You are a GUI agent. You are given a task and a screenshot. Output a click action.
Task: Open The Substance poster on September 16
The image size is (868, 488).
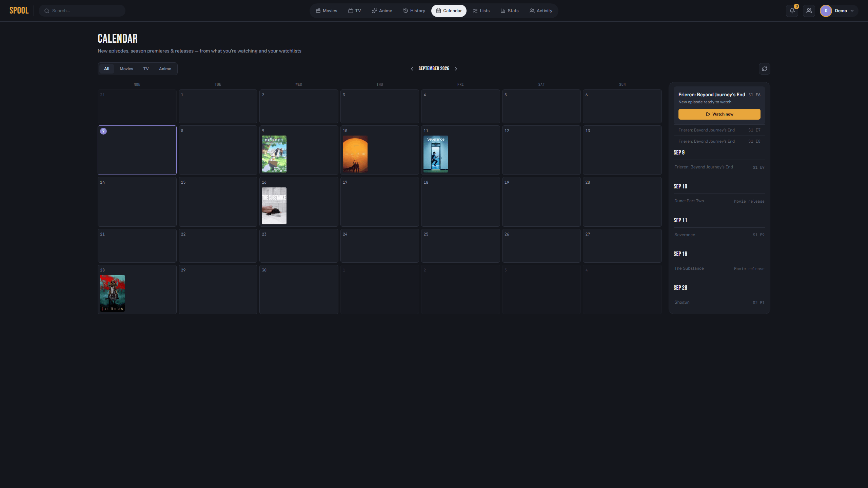[274, 206]
